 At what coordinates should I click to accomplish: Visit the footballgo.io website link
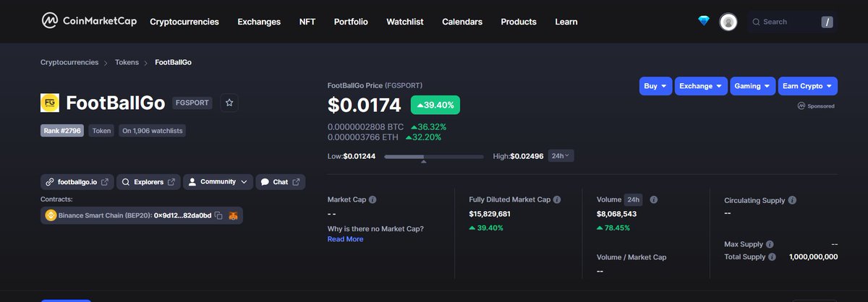click(77, 182)
